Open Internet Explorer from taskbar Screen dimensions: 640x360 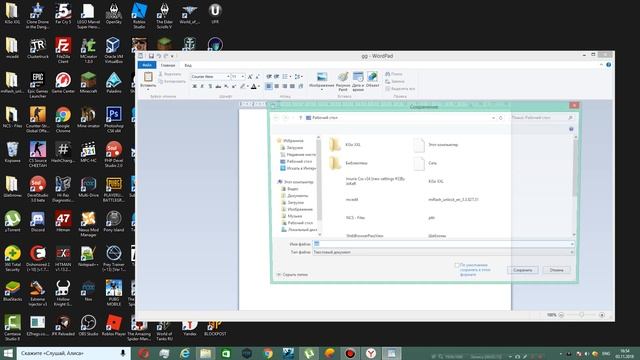(x=185, y=353)
